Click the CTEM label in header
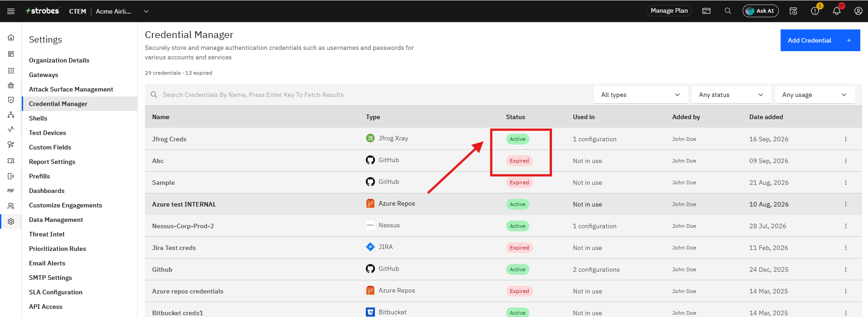The height and width of the screenshot is (317, 868). 77,11
